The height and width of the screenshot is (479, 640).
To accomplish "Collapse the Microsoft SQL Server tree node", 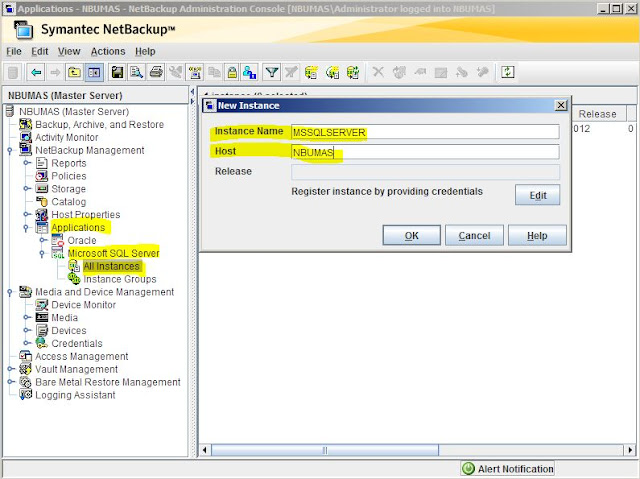I will click(x=42, y=253).
